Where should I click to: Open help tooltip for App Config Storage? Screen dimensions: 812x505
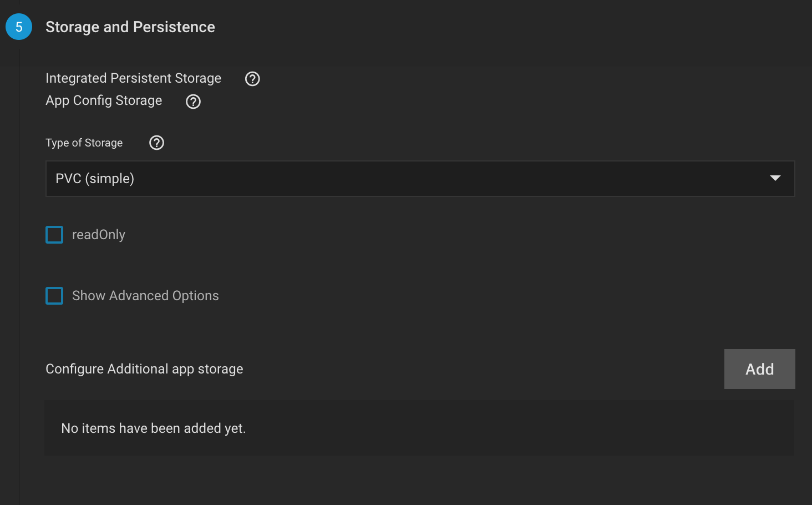pyautogui.click(x=193, y=102)
